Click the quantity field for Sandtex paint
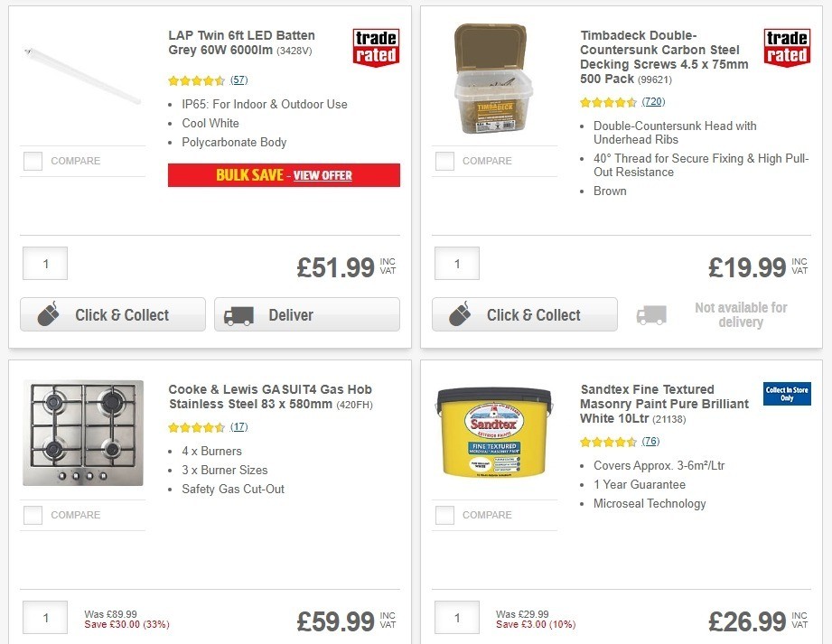Screen dimensions: 832x644 (456, 618)
